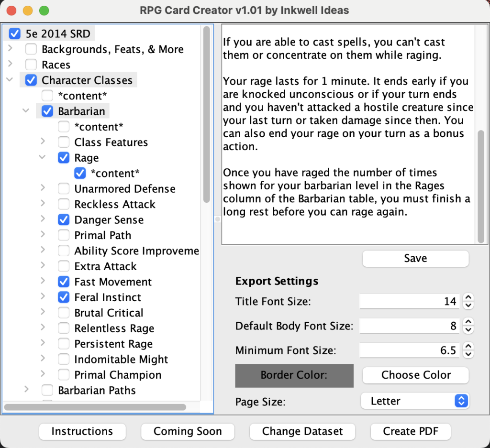Open Change Dataset
This screenshot has width=490, height=448.
[302, 431]
